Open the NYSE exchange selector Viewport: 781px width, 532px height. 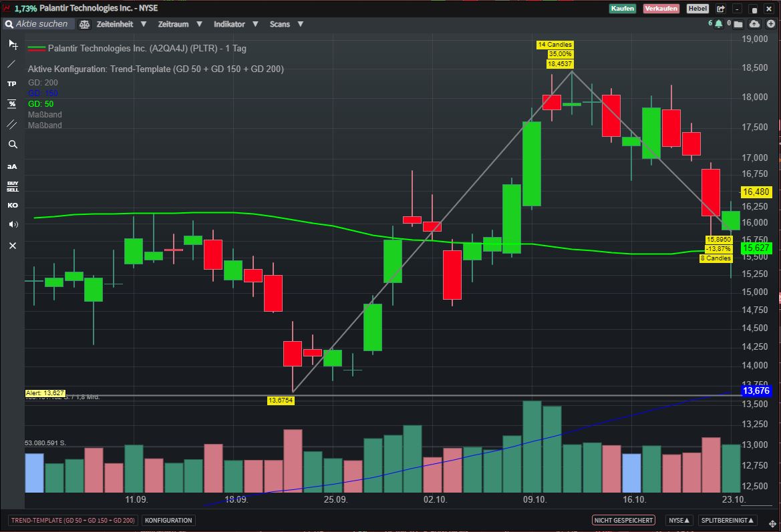click(679, 520)
